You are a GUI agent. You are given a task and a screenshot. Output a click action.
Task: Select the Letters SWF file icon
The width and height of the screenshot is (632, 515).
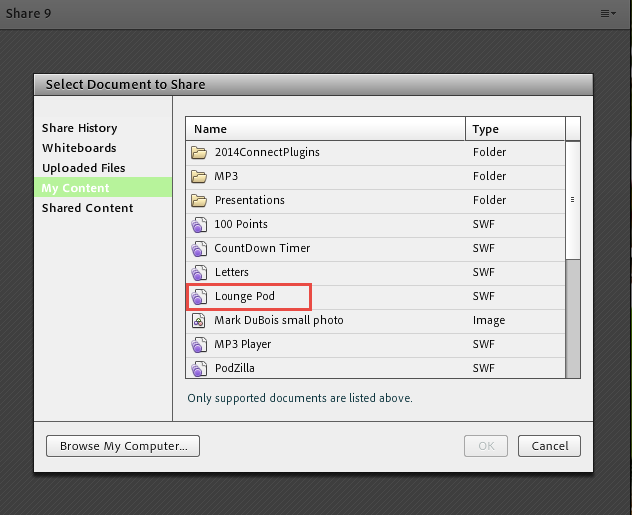click(x=199, y=273)
